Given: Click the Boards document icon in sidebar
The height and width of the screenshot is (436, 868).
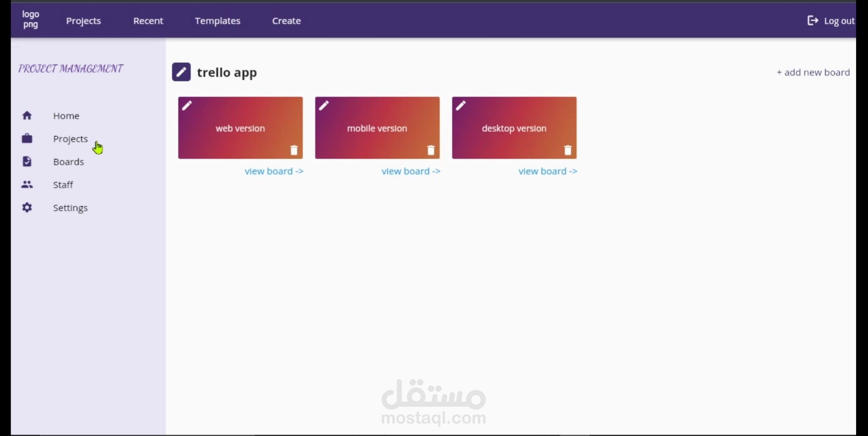Looking at the screenshot, I should 27,161.
